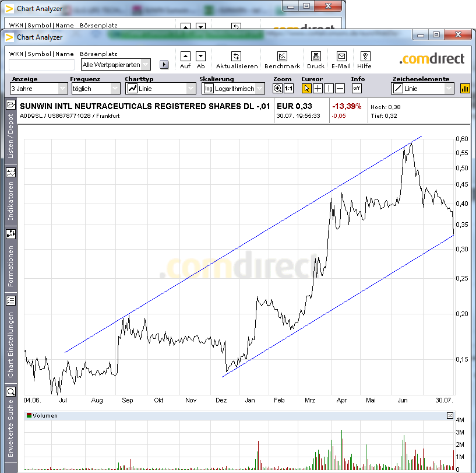This screenshot has height=473, width=476.
Task: Refresh the chart via the Aktualisieren icon
Action: click(236, 57)
